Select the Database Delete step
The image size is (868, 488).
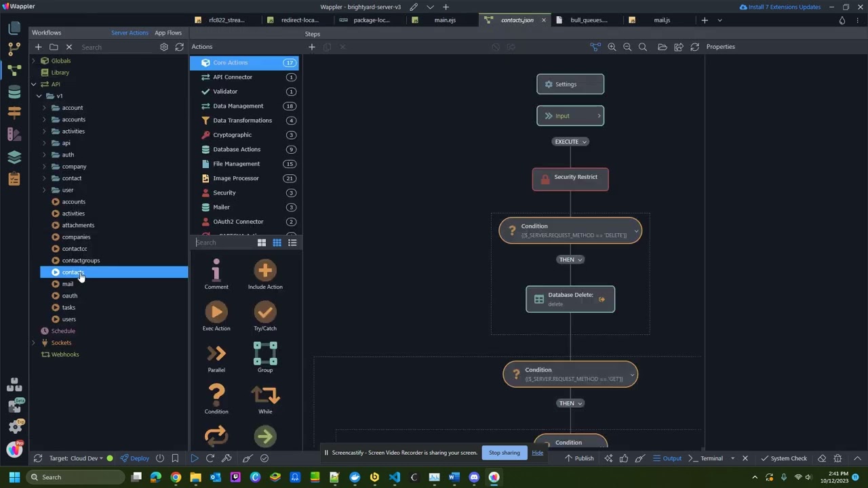click(x=570, y=299)
